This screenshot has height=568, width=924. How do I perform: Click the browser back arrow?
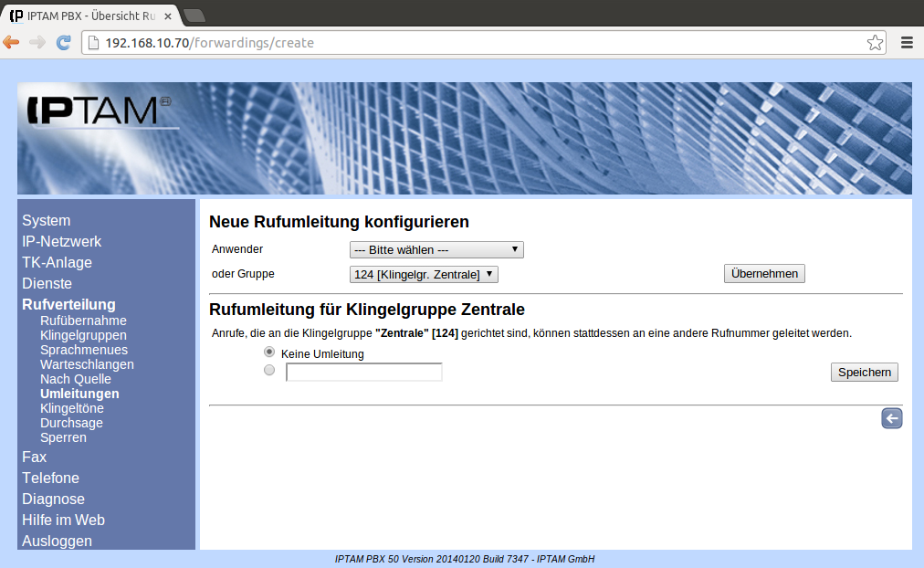pyautogui.click(x=12, y=42)
